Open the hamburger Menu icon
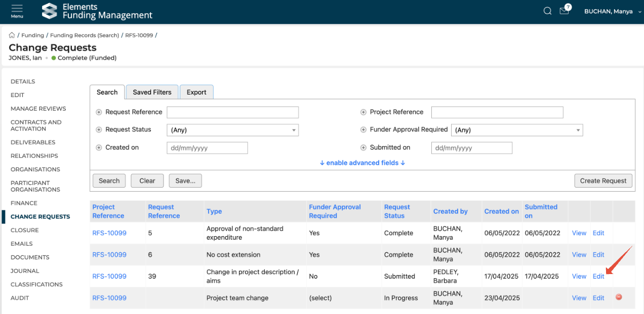The width and height of the screenshot is (644, 314). (17, 11)
